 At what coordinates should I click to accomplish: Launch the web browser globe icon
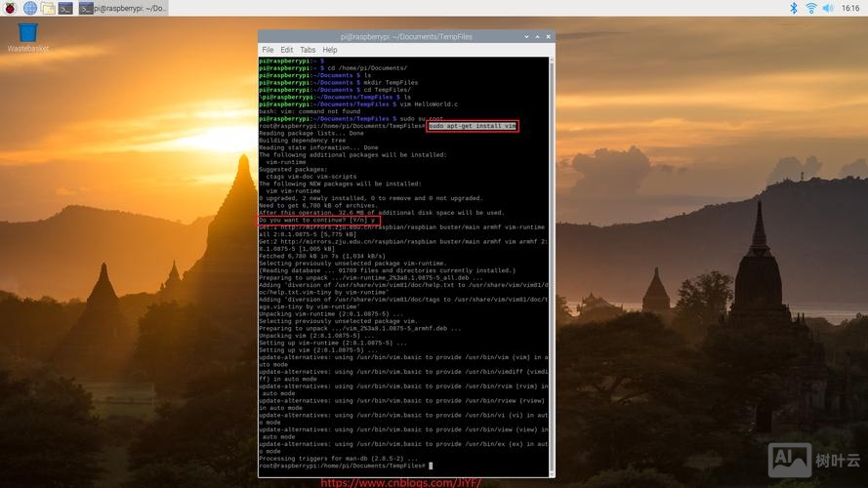29,8
